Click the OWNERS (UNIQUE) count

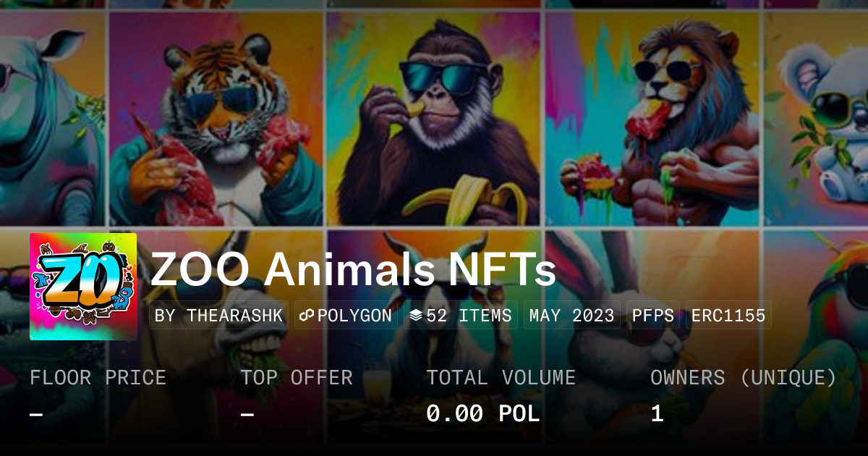(x=657, y=413)
